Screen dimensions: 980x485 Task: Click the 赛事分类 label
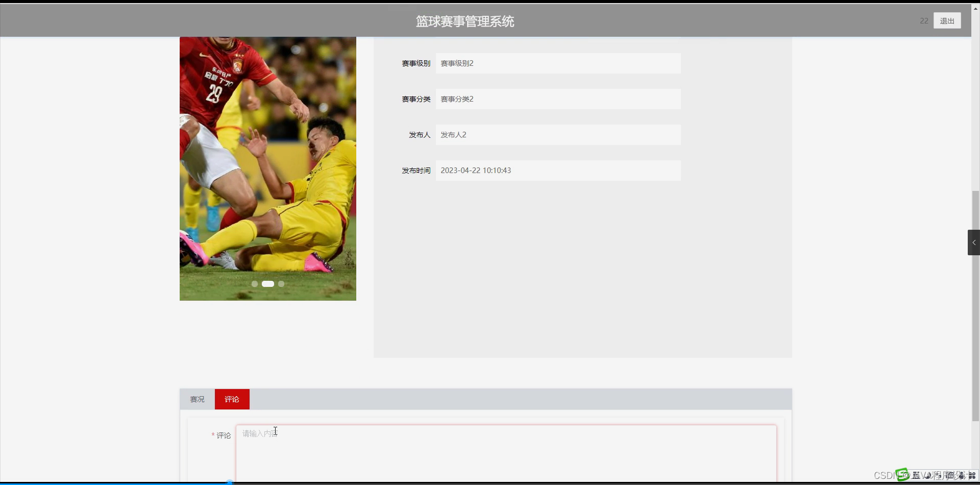pyautogui.click(x=416, y=99)
